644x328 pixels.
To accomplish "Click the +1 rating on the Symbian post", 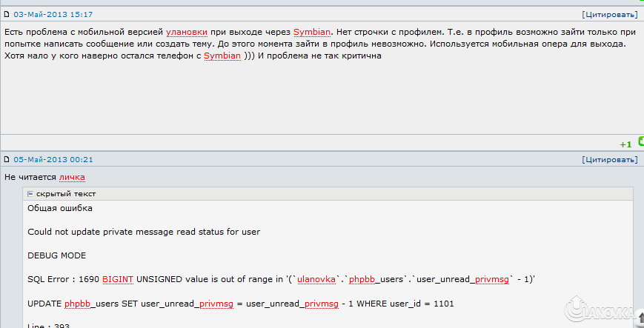I will point(625,144).
